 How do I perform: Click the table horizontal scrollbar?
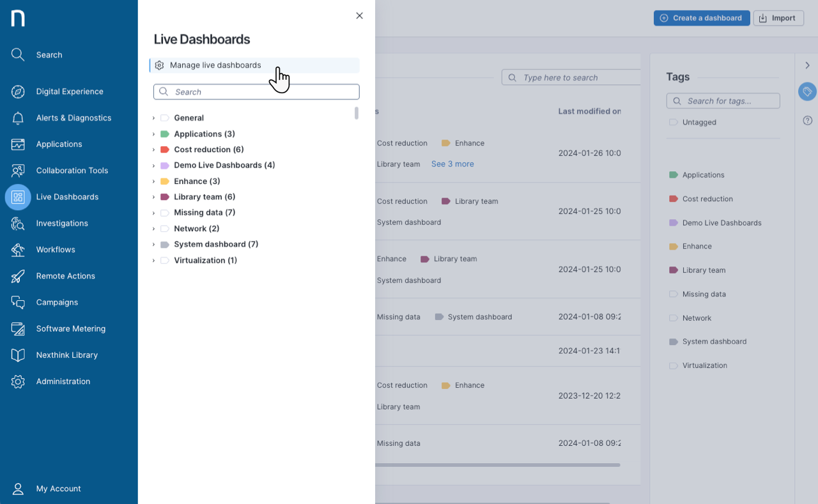[x=497, y=465]
